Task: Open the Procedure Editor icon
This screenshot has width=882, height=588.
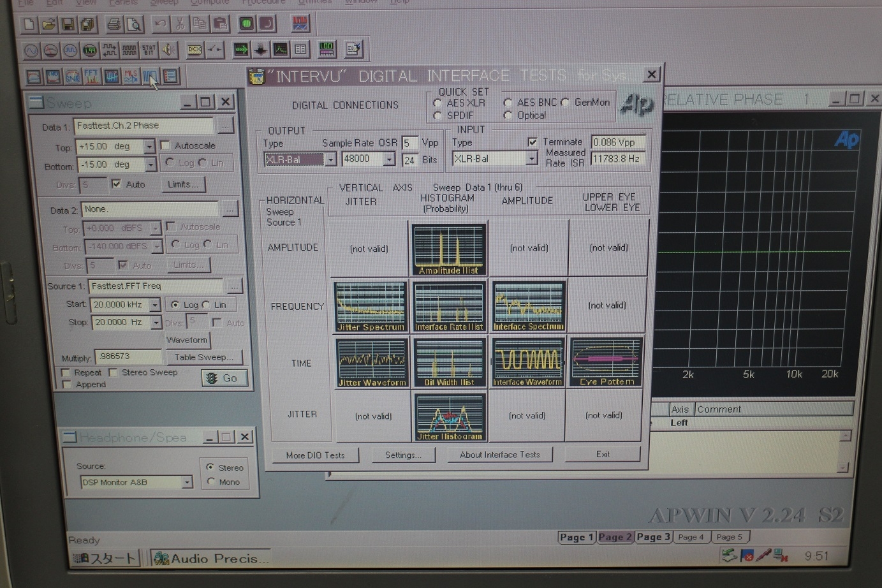Action: coord(353,49)
